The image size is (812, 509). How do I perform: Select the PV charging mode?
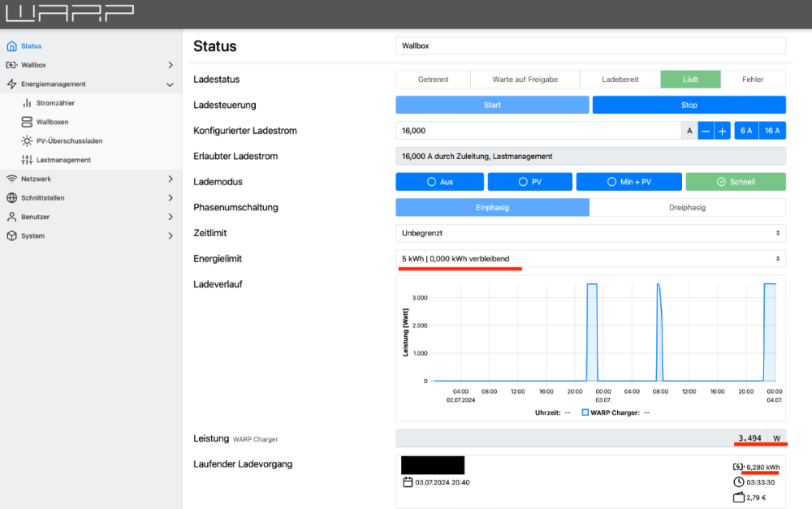[529, 182]
